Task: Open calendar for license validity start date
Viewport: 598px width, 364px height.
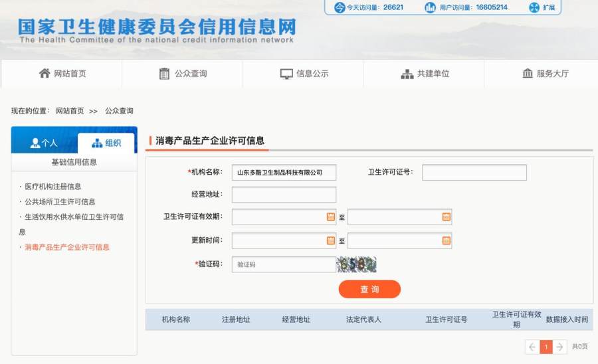Action: [330, 217]
